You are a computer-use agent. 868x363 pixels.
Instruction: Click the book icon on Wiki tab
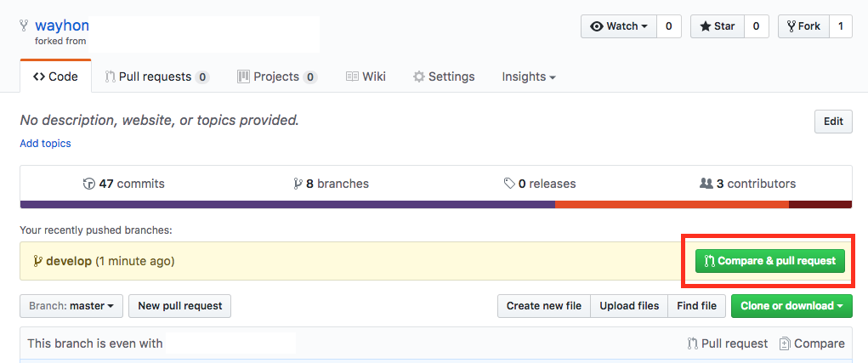(x=352, y=77)
